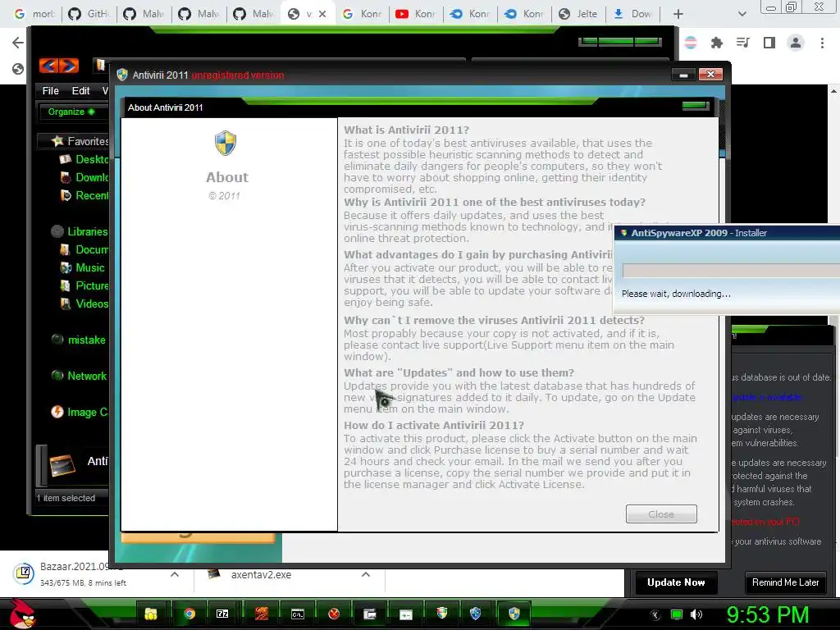This screenshot has height=630, width=840.
Task: Click the About shield logo
Action: [x=226, y=143]
